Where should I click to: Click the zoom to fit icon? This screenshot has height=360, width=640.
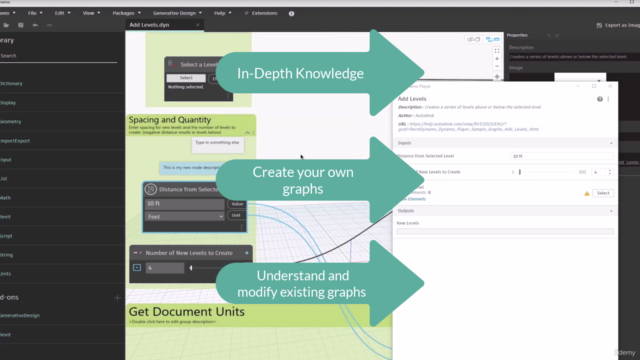tap(497, 51)
